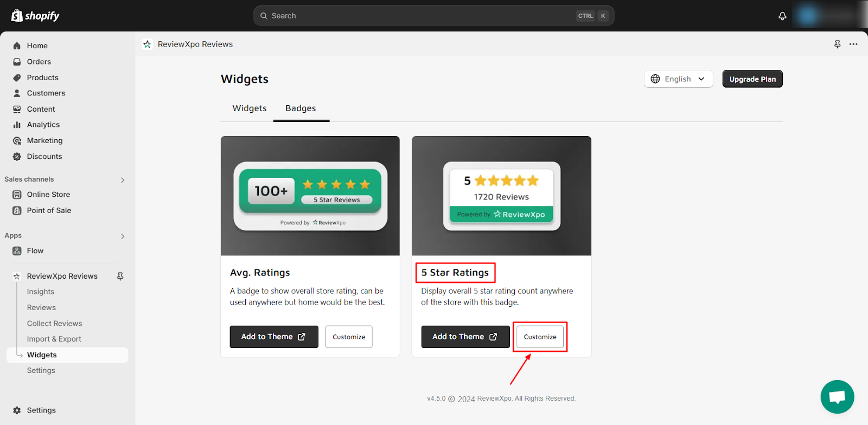This screenshot has width=868, height=425.
Task: Customize the 5 Star Ratings badge
Action: 540,337
